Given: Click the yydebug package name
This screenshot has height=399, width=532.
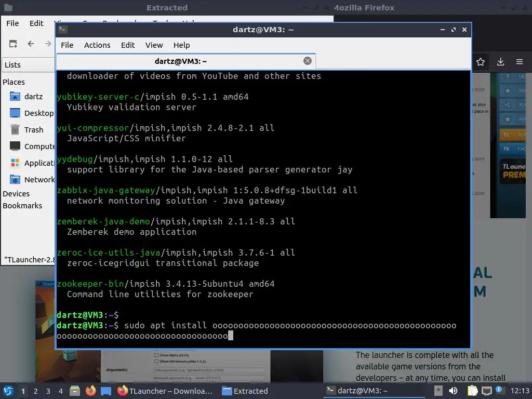Looking at the screenshot, I should point(75,159).
